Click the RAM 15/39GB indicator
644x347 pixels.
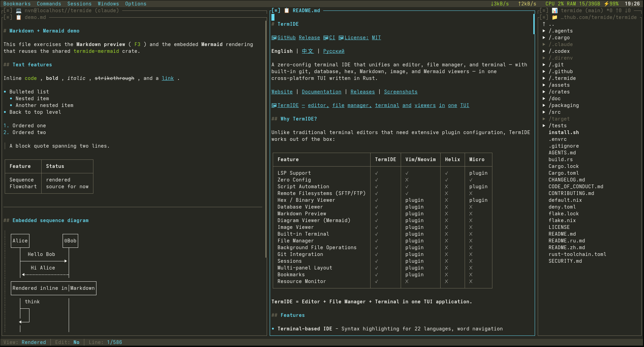point(583,4)
